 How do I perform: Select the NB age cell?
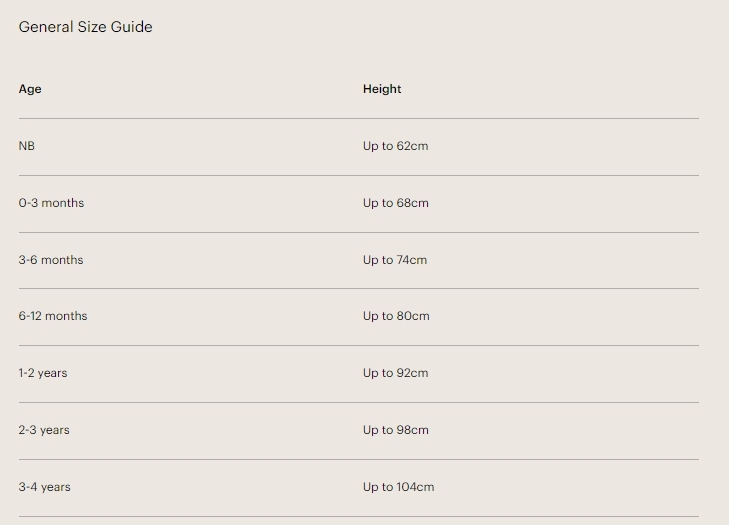point(27,146)
